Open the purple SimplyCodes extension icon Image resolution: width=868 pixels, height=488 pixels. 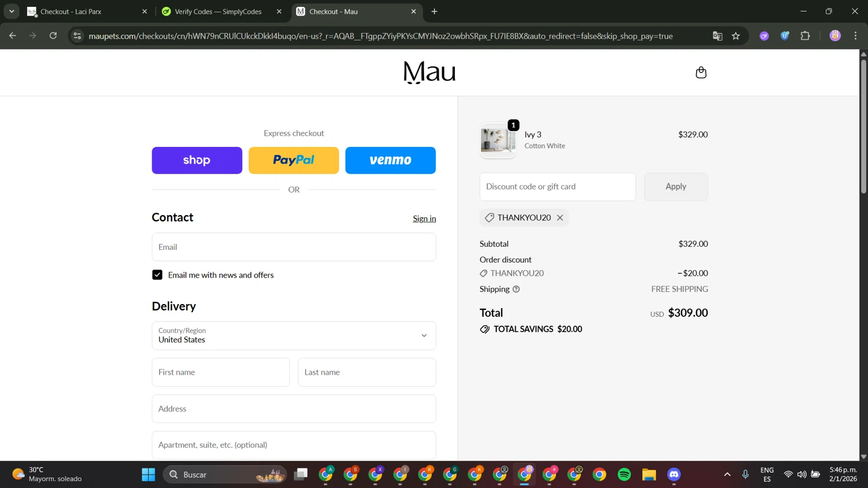(x=764, y=36)
